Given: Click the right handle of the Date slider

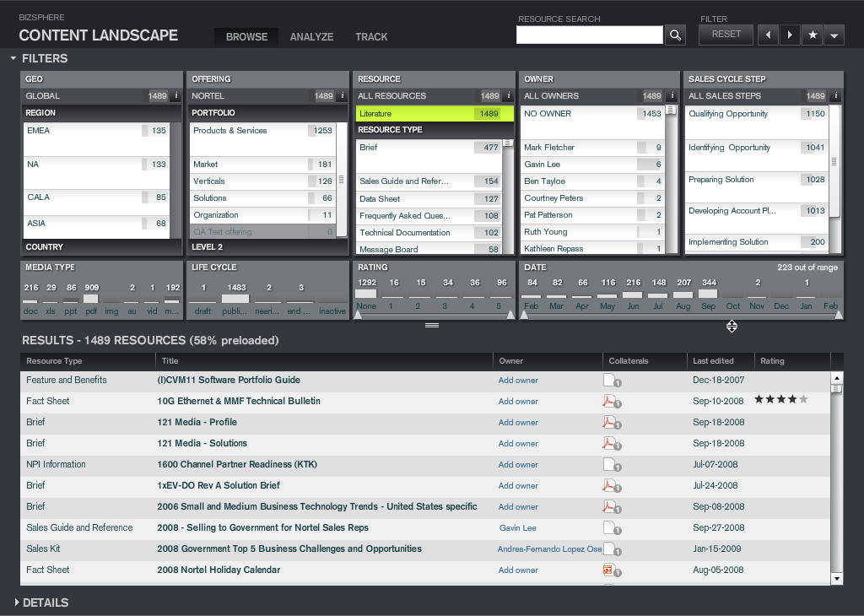Looking at the screenshot, I should (x=839, y=315).
